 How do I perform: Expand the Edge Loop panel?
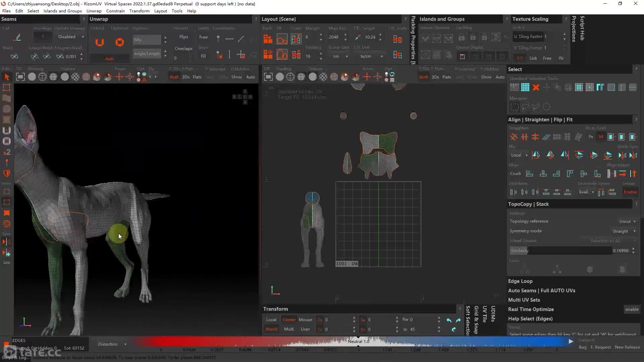pos(520,281)
